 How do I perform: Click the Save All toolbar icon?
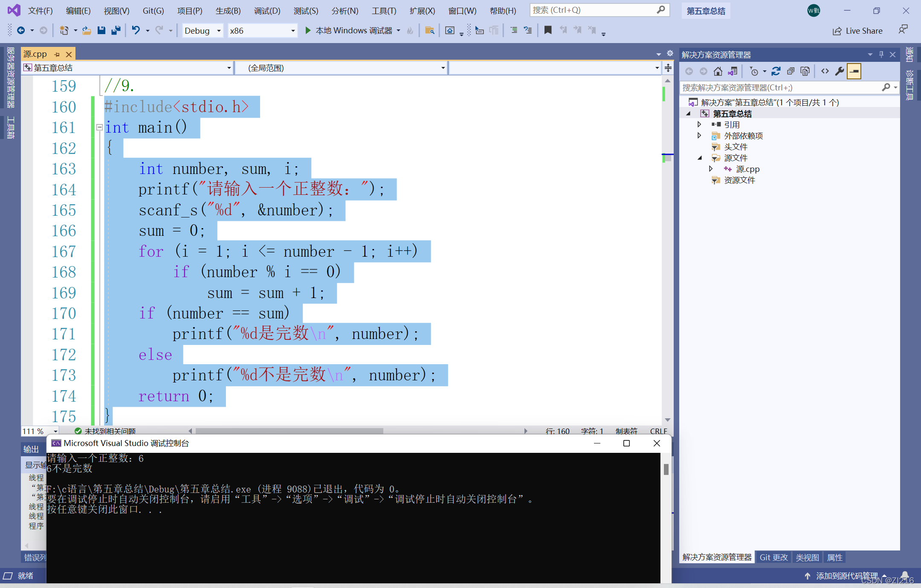116,30
